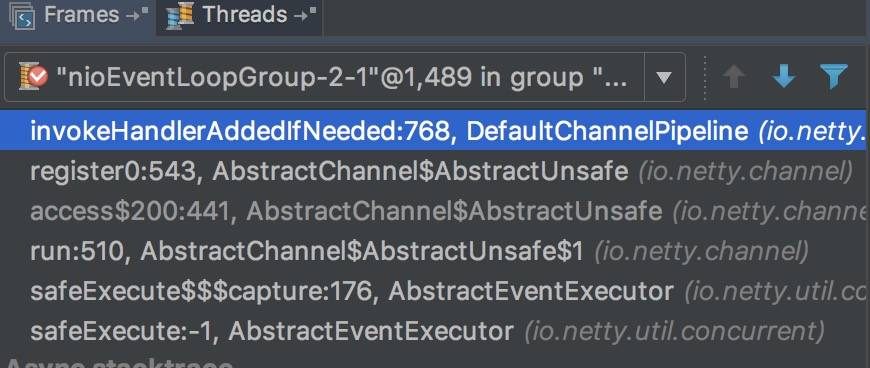
Task: Switch to the Threads tab
Action: point(240,16)
